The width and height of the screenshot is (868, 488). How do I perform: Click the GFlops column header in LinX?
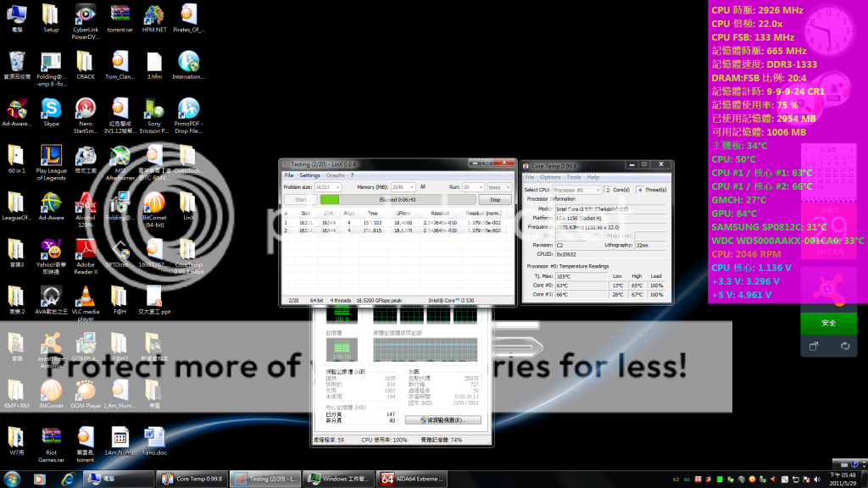coord(403,213)
